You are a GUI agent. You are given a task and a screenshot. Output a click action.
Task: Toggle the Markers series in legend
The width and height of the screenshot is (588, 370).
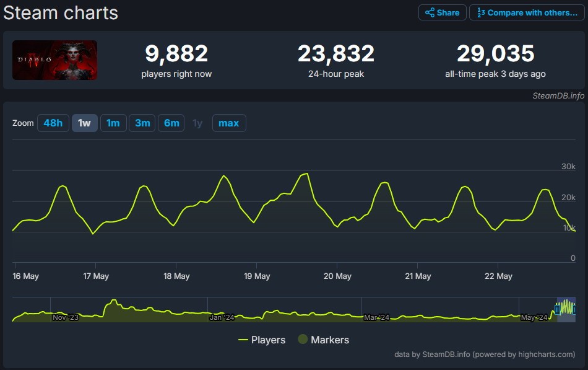[329, 340]
